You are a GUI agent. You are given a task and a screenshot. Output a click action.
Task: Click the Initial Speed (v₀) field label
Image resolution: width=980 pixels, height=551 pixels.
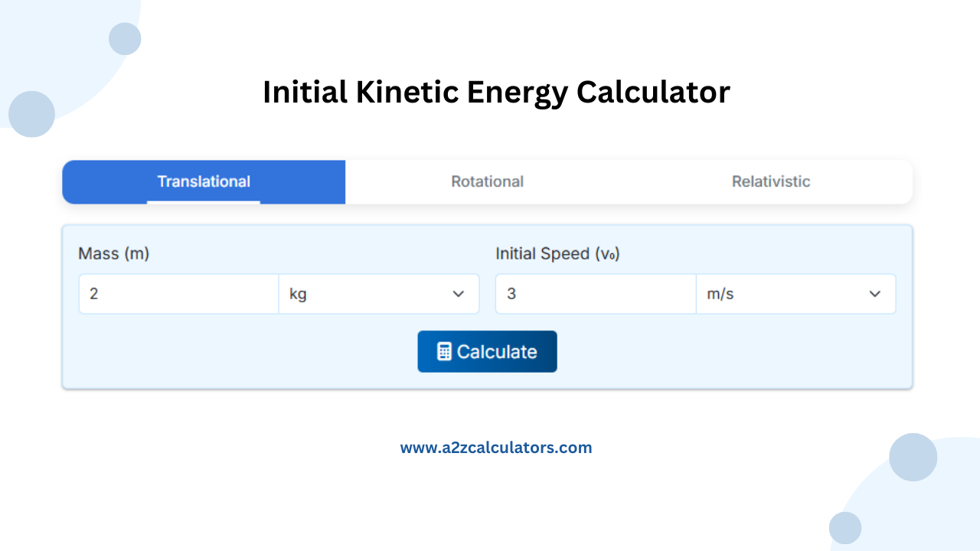pyautogui.click(x=557, y=253)
